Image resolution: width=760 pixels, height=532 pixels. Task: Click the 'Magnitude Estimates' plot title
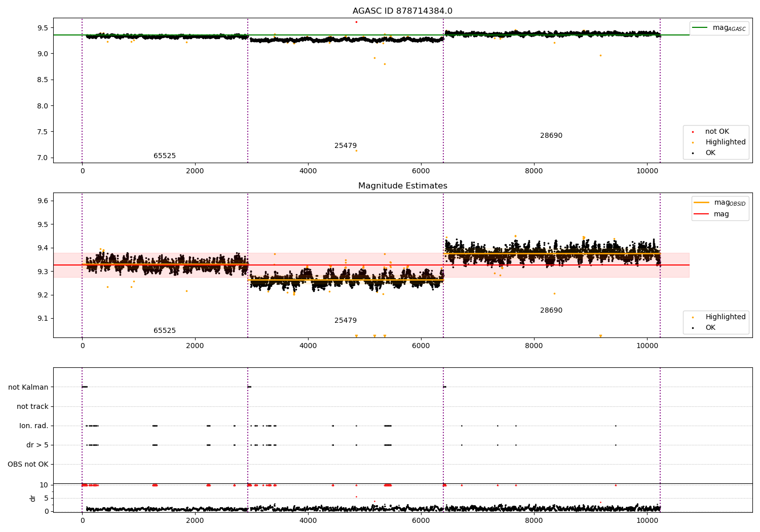[402, 186]
